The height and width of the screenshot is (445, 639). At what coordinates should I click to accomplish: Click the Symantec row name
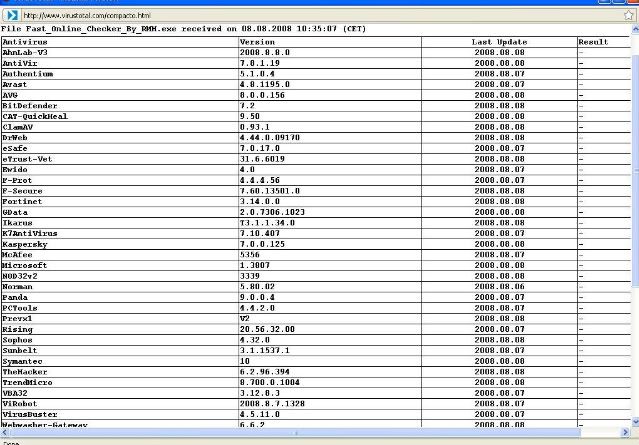pos(22,361)
